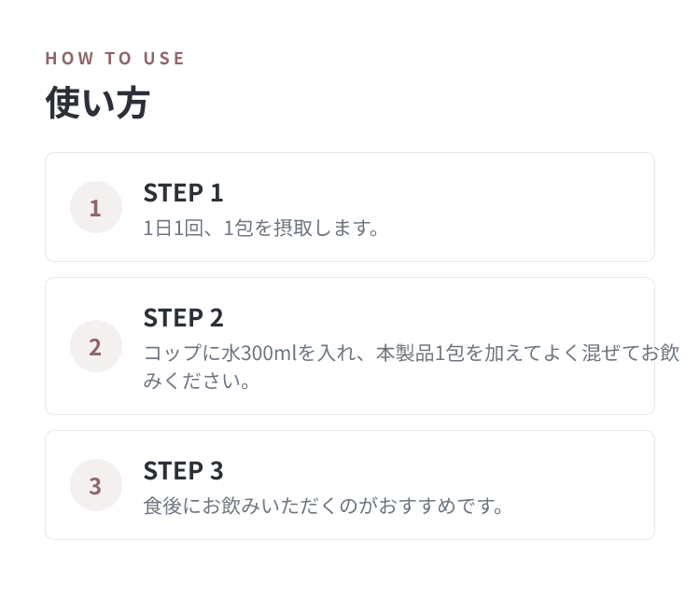Click the digit 2 in the STEP 2 heading

tap(217, 318)
